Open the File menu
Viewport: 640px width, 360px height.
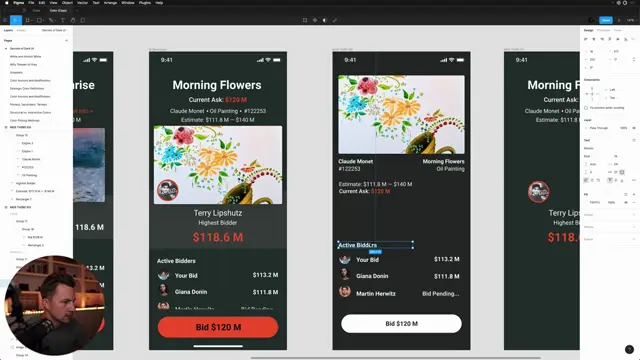(x=31, y=3)
